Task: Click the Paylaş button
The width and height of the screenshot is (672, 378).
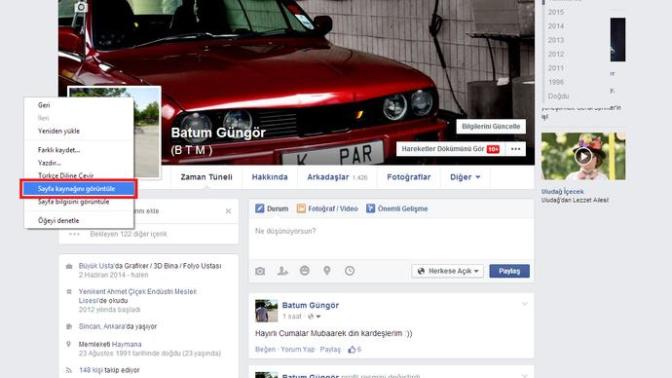Action: coord(510,271)
